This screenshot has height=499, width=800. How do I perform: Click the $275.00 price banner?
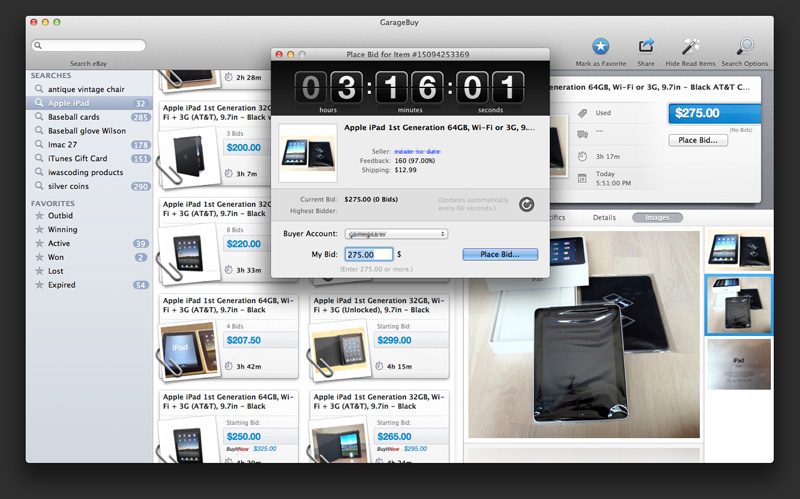pyautogui.click(x=714, y=113)
